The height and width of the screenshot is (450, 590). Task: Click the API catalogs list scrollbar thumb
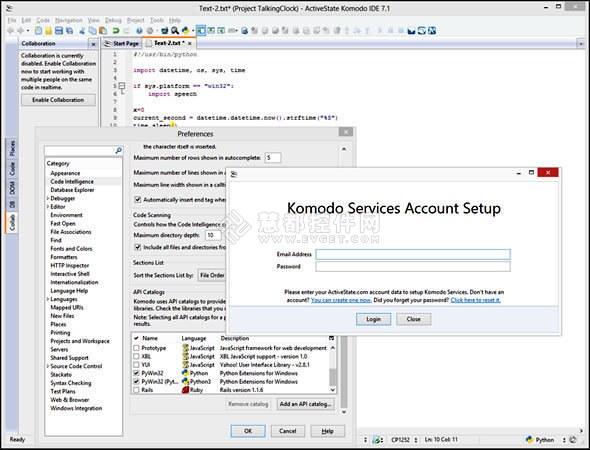pyautogui.click(x=332, y=376)
